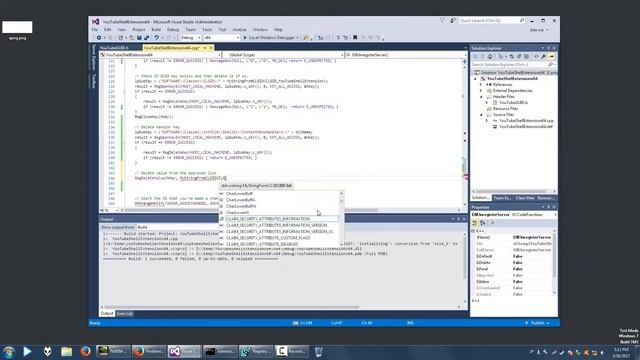Image resolution: width=640 pixels, height=360 pixels.
Task: Switch to the YouTubeGUID.h editor tab
Action: click(x=114, y=48)
